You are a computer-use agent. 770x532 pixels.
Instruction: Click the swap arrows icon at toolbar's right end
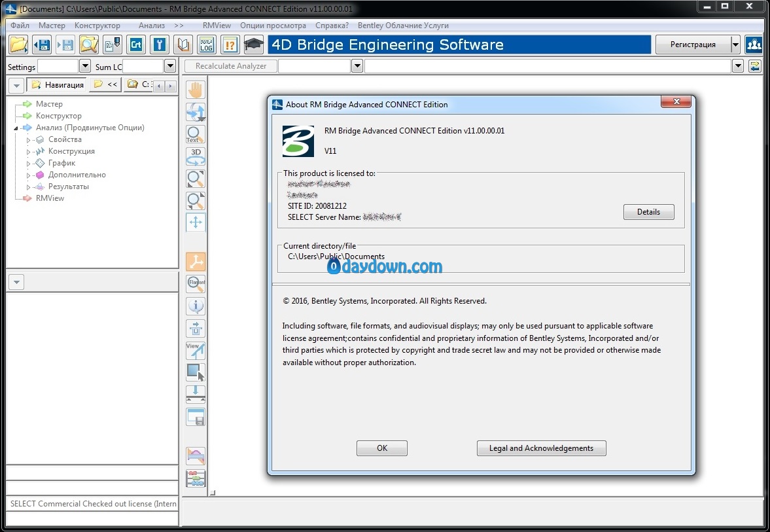755,66
